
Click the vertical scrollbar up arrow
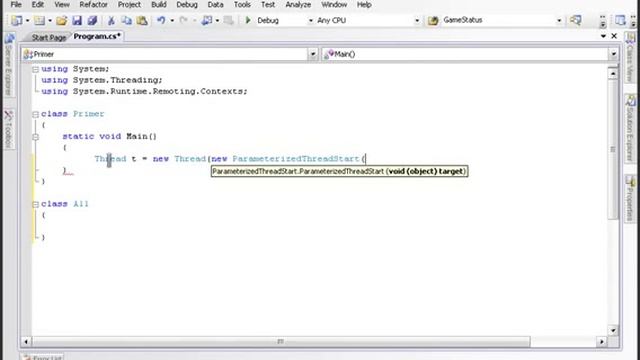point(613,74)
